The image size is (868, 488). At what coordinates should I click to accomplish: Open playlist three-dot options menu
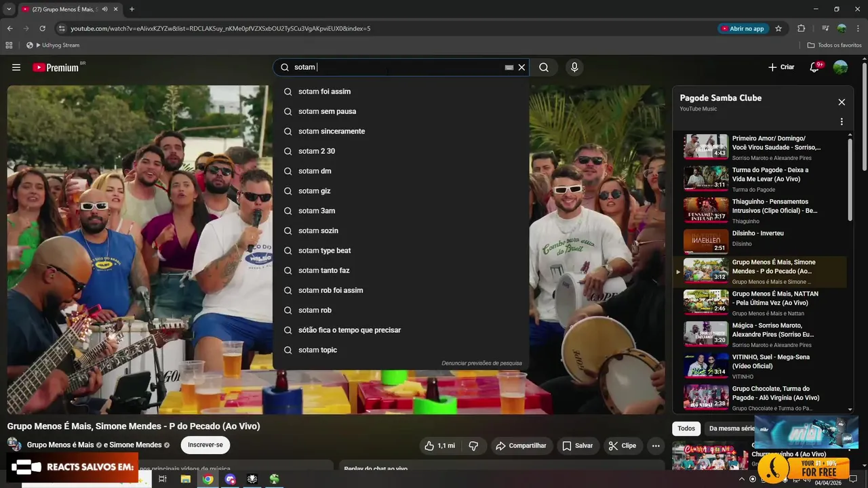[x=842, y=122]
